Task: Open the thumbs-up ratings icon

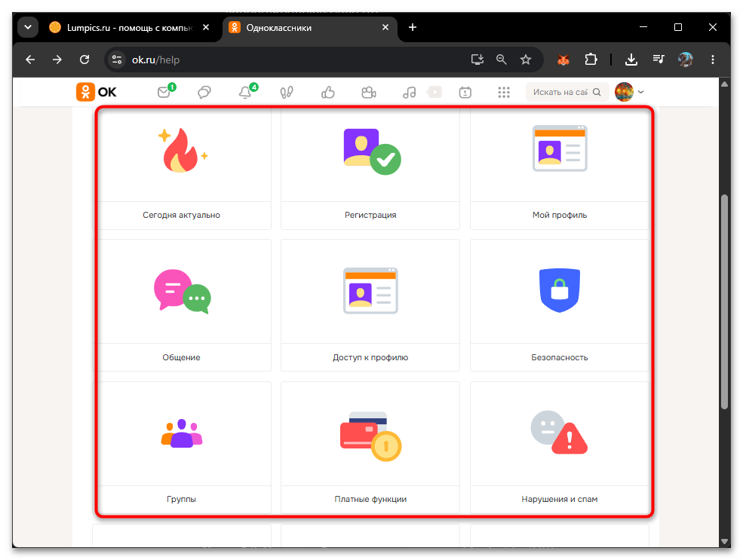Action: [327, 92]
